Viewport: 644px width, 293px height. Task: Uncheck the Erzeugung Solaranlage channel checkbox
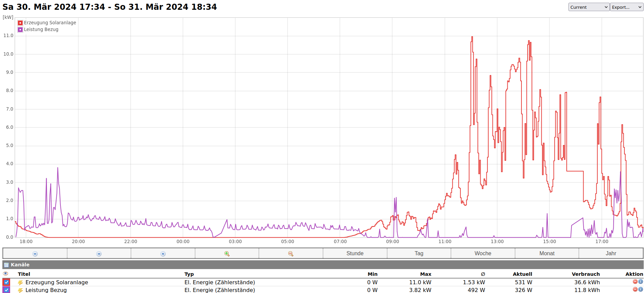(6, 282)
